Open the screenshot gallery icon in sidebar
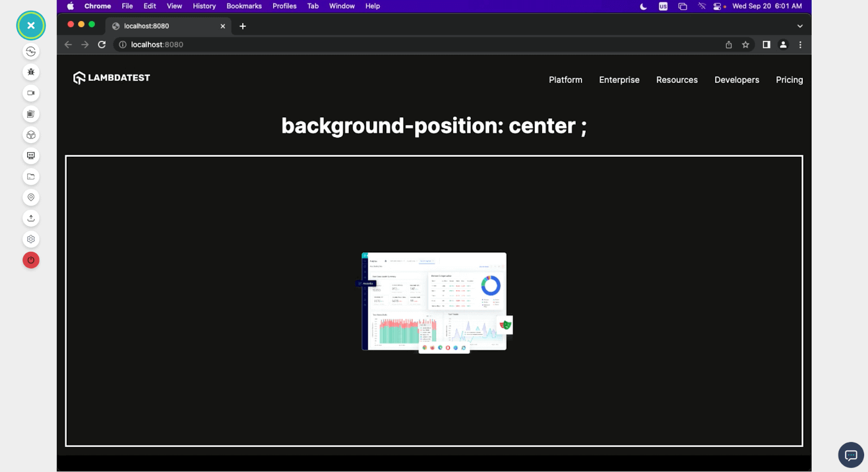Image resolution: width=868 pixels, height=472 pixels. pyautogui.click(x=31, y=114)
